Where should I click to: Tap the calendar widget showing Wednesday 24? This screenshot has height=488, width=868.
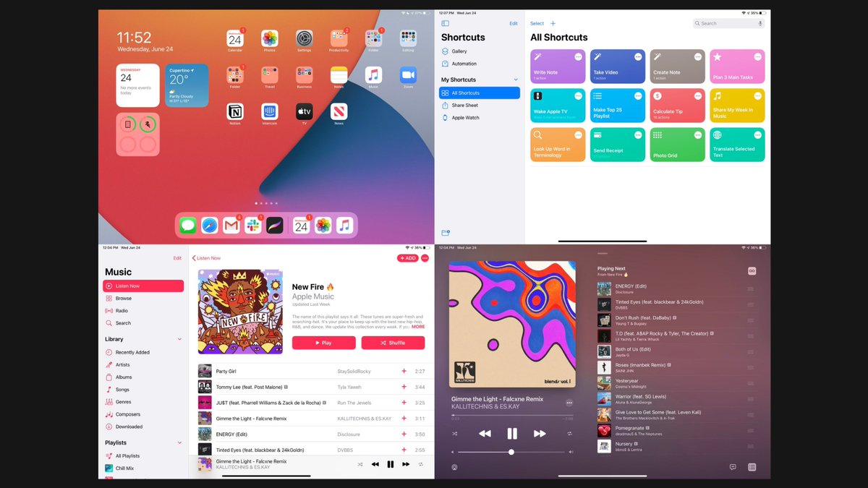click(137, 85)
